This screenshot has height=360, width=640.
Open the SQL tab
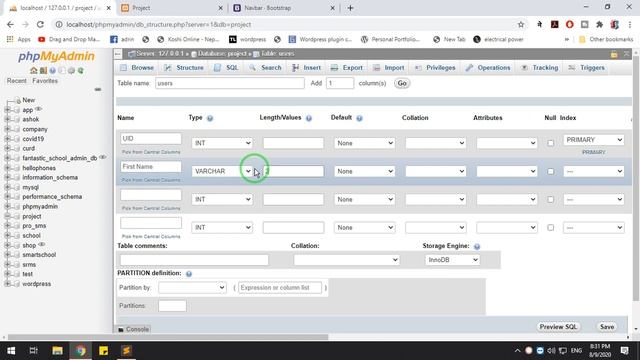tap(226, 68)
